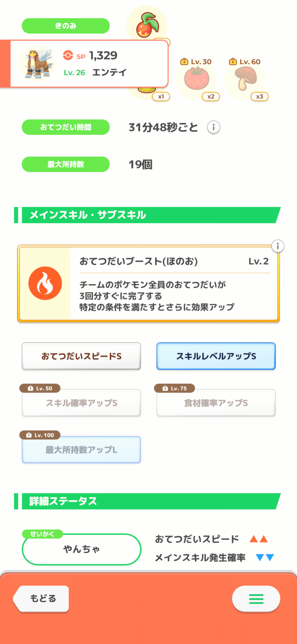Tap the red berry icon
Screen dimensions: 297x644
pos(147,25)
